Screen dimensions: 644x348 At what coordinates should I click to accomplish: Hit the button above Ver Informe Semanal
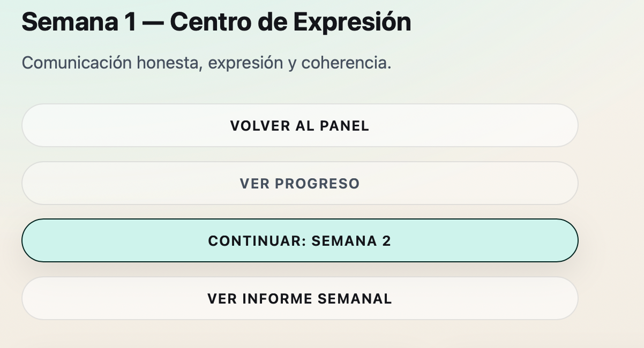pyautogui.click(x=299, y=241)
